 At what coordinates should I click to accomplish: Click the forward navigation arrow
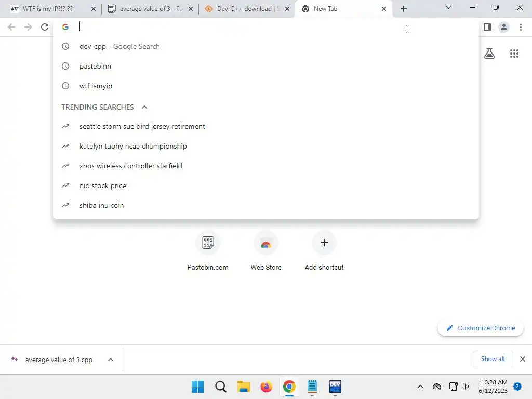point(28,27)
